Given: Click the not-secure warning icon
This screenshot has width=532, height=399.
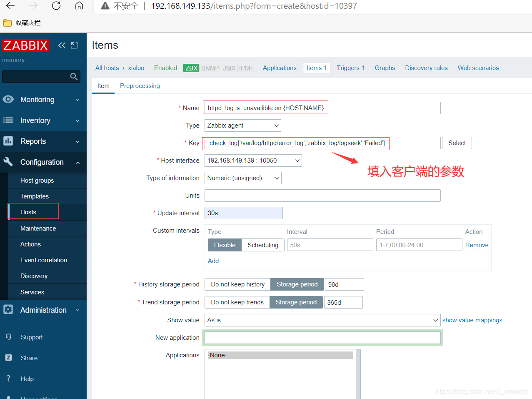Looking at the screenshot, I should pos(105,6).
